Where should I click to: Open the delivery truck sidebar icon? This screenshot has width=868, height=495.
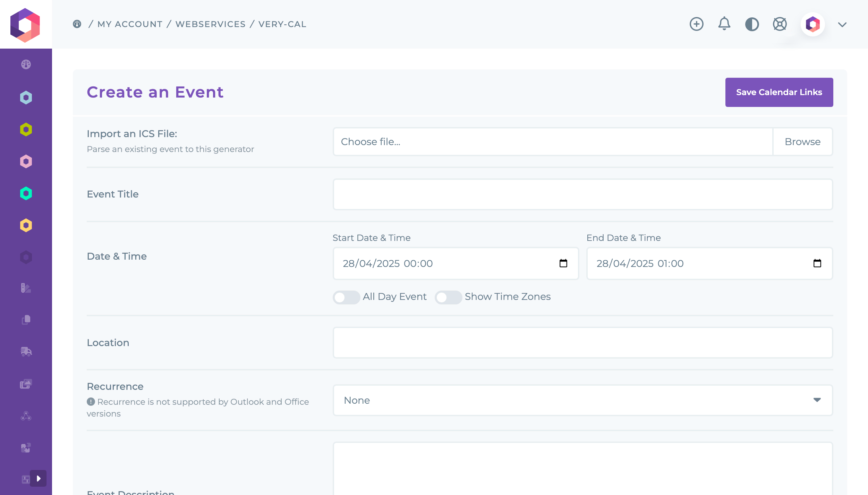[x=26, y=352]
